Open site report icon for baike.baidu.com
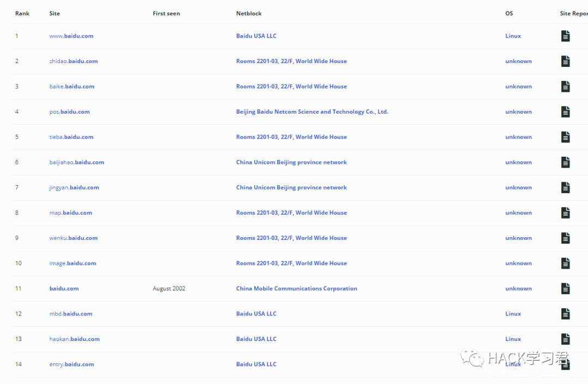This screenshot has width=588, height=384. (566, 86)
